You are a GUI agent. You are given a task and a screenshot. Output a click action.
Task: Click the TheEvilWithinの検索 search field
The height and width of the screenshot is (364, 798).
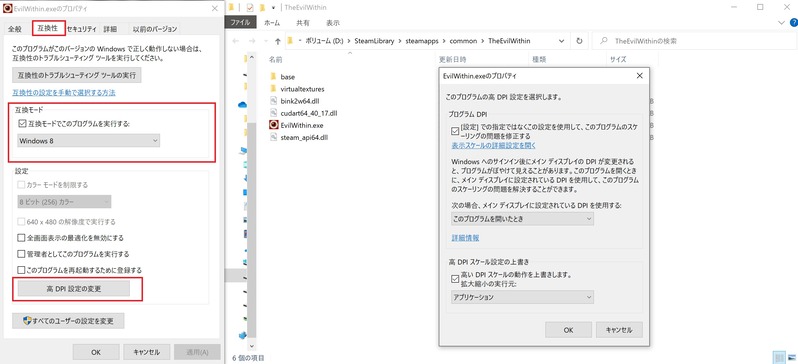693,41
